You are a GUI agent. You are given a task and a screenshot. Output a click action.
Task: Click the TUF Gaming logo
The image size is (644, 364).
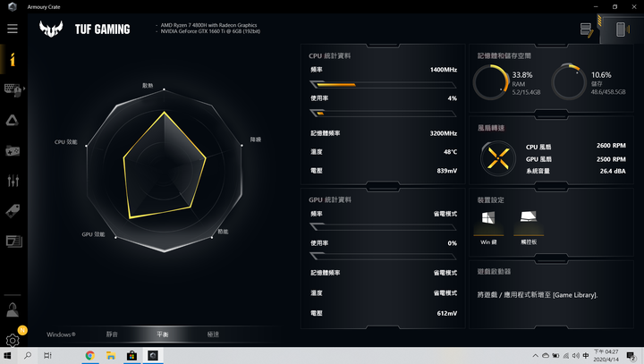click(x=51, y=29)
